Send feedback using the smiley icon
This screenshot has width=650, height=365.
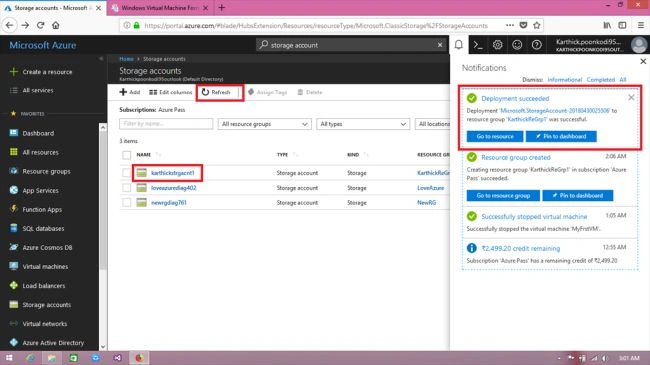pos(517,45)
